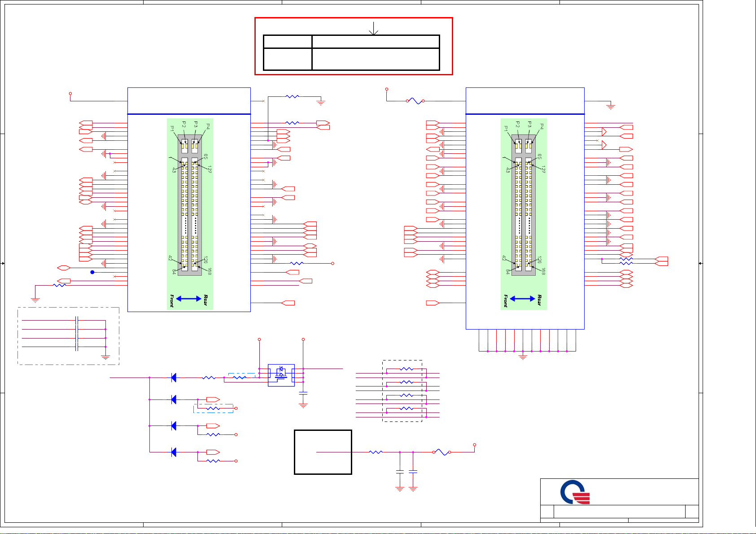756x534 pixels.
Task: Click the bottommost blue diode in the diode column
Action: click(x=174, y=452)
